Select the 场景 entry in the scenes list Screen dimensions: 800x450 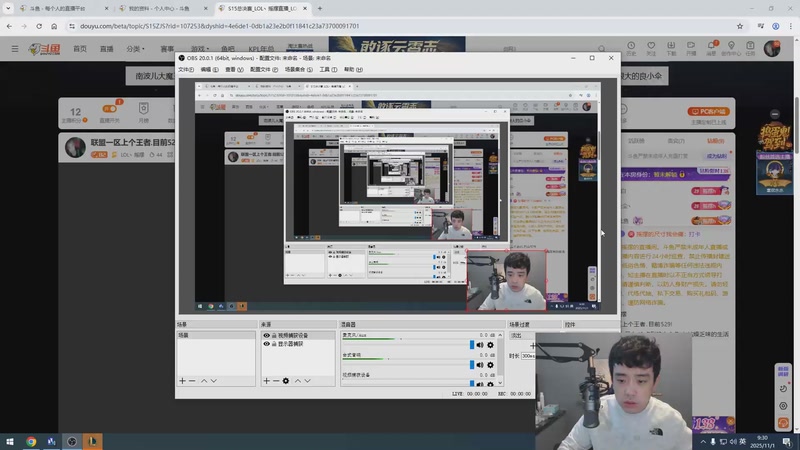tap(216, 336)
